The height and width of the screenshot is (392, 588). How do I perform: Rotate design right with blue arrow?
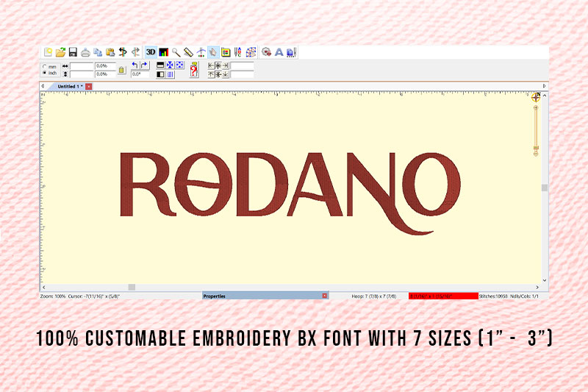tap(144, 65)
